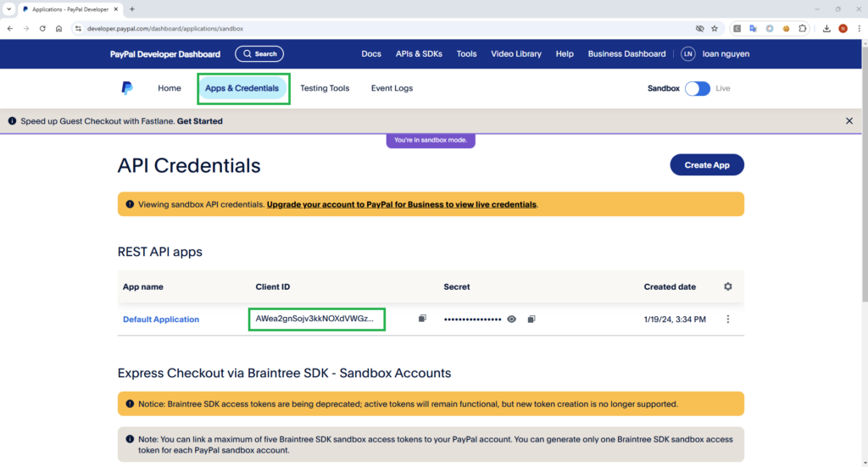Open the Default Application link
The height and width of the screenshot is (467, 868).
pyautogui.click(x=161, y=320)
